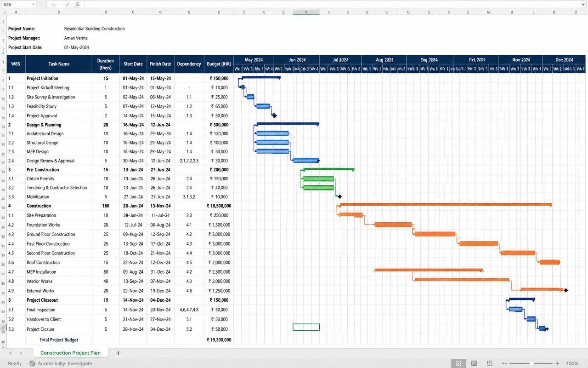
Task: Click the Ready status indicator
Action: coord(15,363)
